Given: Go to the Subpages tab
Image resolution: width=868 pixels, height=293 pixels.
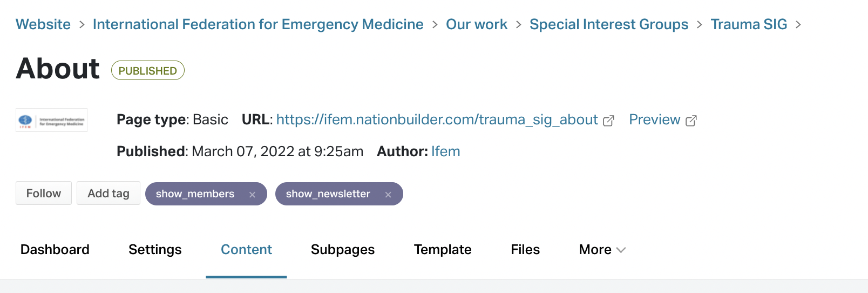Looking at the screenshot, I should coord(343,250).
